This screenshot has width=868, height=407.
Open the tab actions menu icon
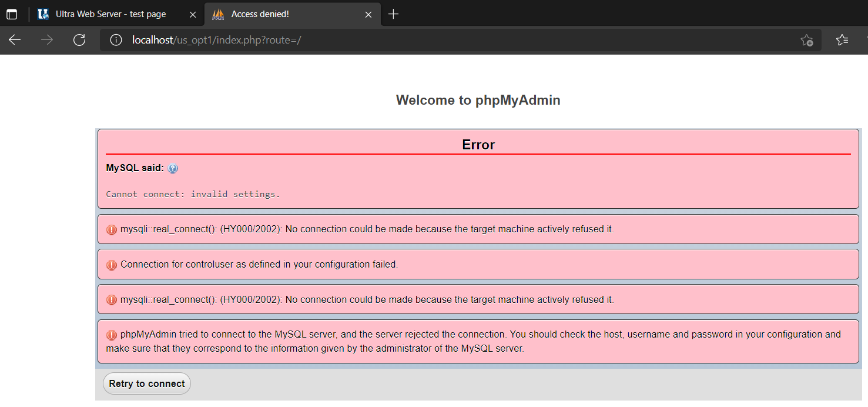pyautogui.click(x=12, y=14)
